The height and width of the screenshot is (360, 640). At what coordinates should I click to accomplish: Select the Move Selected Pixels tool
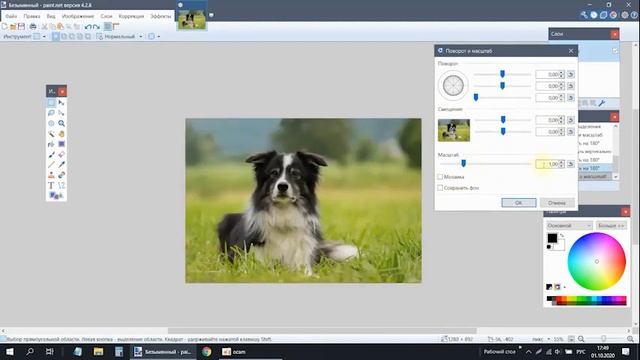click(61, 102)
